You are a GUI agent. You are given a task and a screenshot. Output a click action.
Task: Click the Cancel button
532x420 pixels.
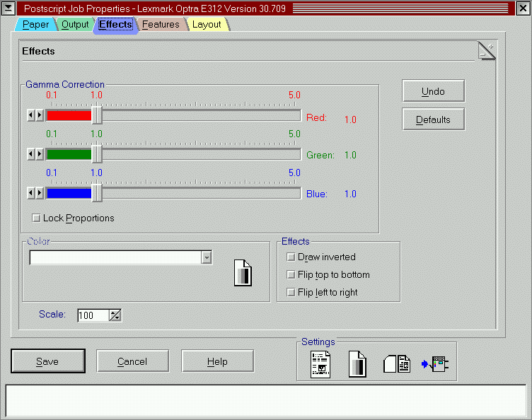click(133, 361)
